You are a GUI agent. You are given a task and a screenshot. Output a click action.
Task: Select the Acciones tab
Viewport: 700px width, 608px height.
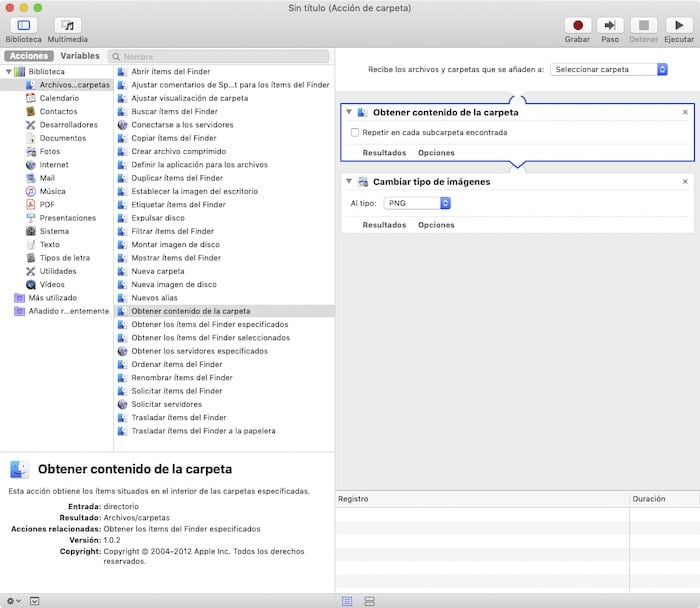point(28,57)
